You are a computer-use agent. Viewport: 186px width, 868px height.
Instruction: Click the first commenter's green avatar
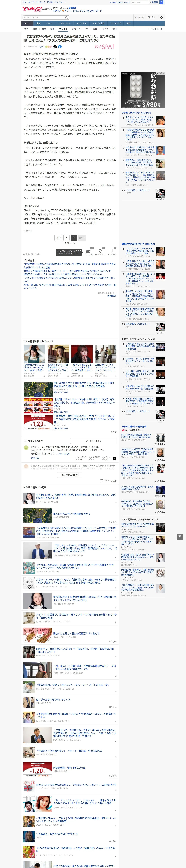(26, 447)
